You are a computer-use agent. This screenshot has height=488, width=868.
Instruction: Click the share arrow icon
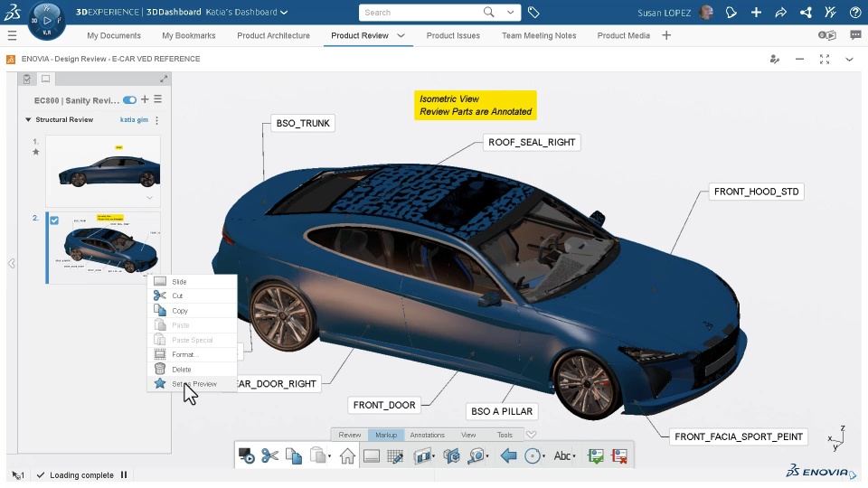coord(780,12)
